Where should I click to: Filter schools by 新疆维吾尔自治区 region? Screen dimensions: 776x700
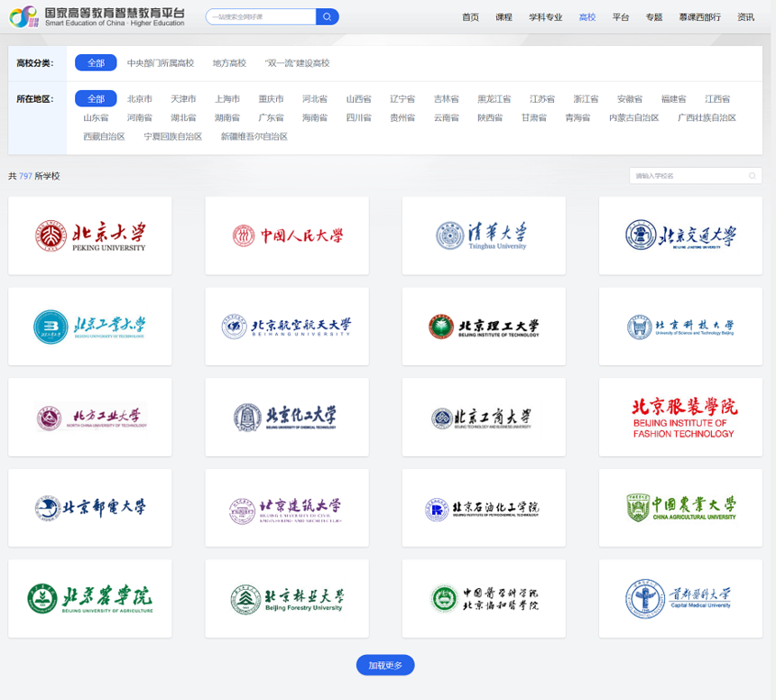[254, 137]
